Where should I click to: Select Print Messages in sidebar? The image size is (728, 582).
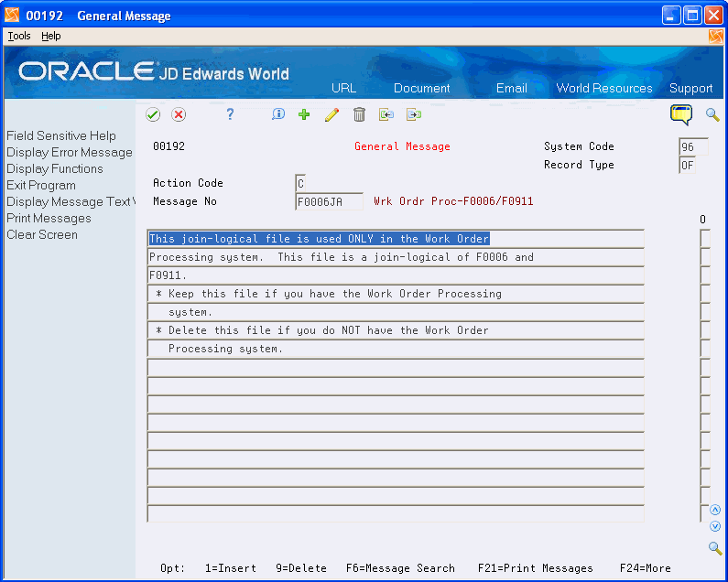tap(49, 218)
